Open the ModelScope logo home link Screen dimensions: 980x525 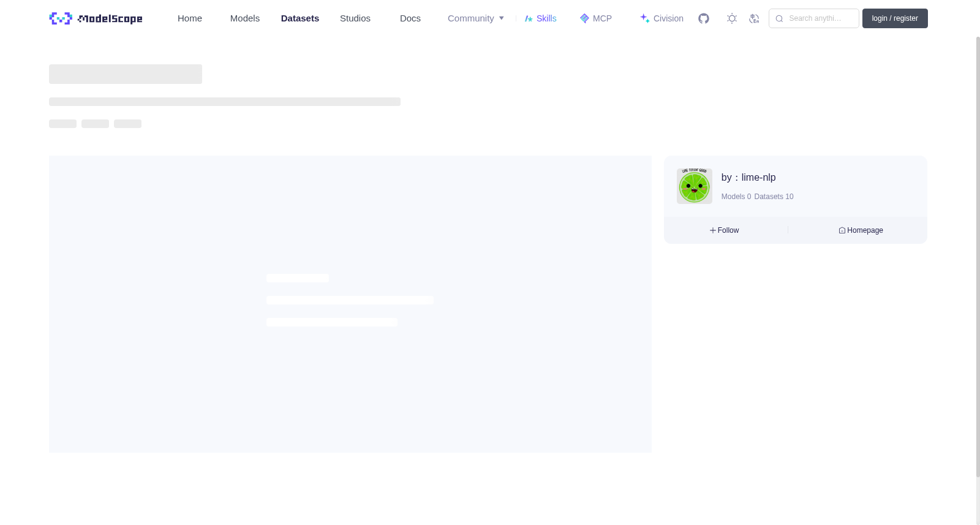tap(96, 18)
